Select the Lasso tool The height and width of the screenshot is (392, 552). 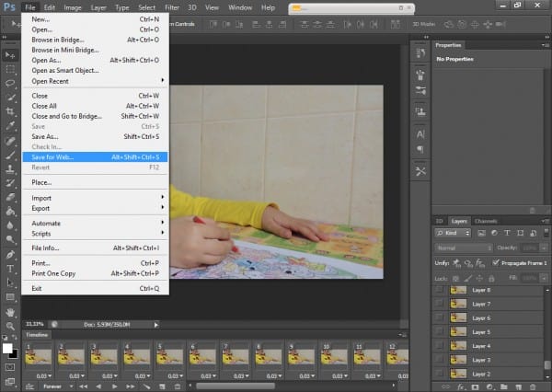(x=10, y=83)
